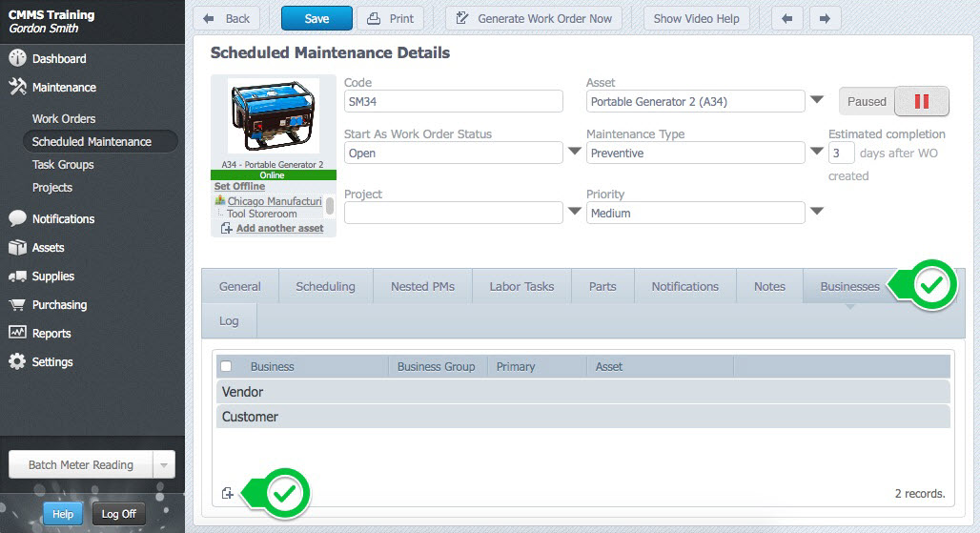Click the Chicago Manufacturing facility icon
The image size is (980, 533).
(220, 200)
